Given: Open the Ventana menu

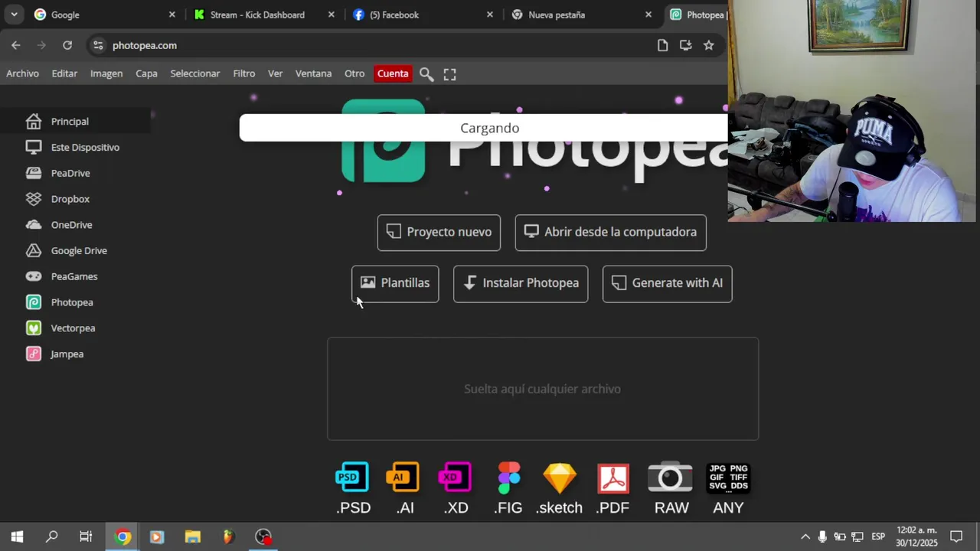Looking at the screenshot, I should pos(314,73).
